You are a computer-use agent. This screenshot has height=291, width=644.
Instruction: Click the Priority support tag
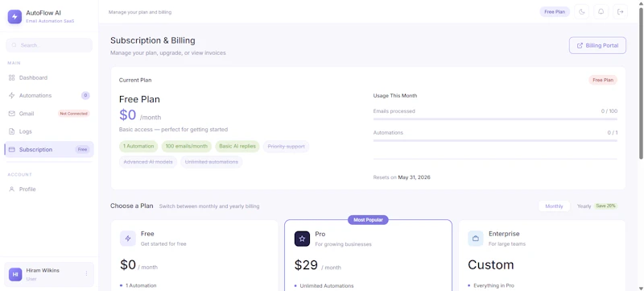287,147
